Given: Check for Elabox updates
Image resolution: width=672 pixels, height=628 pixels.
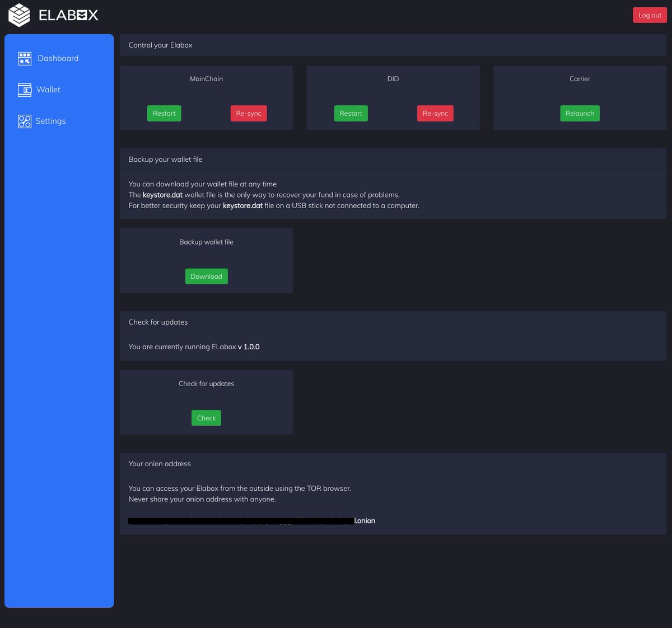Looking at the screenshot, I should (206, 418).
